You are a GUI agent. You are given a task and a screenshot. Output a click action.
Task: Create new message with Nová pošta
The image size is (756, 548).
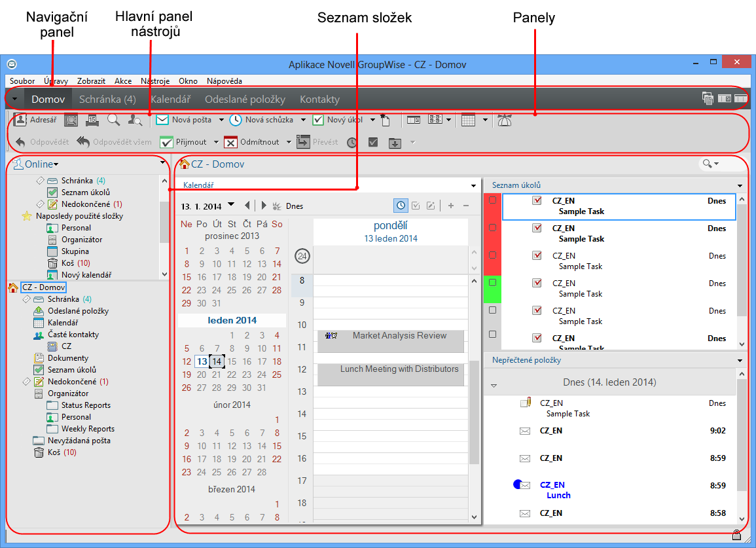point(184,120)
